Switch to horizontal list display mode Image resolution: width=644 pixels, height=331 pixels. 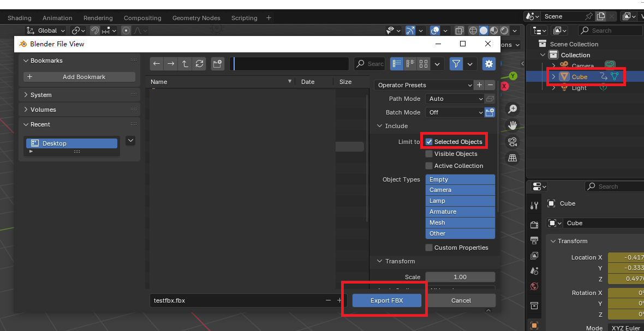click(410, 64)
